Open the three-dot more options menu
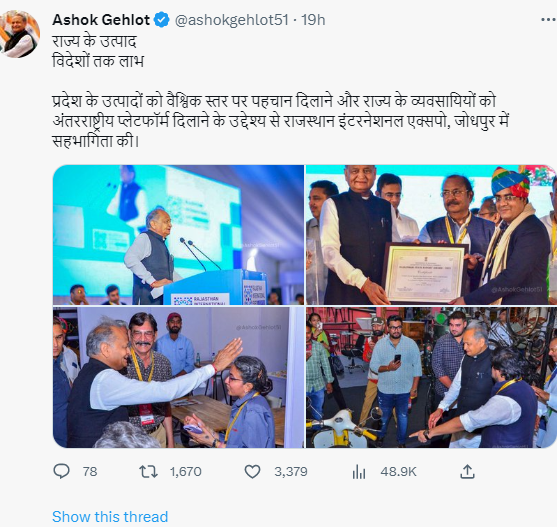 (548, 20)
